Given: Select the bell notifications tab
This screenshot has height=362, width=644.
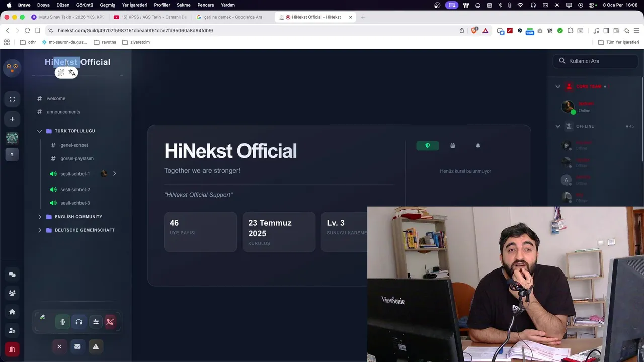Looking at the screenshot, I should point(478,146).
